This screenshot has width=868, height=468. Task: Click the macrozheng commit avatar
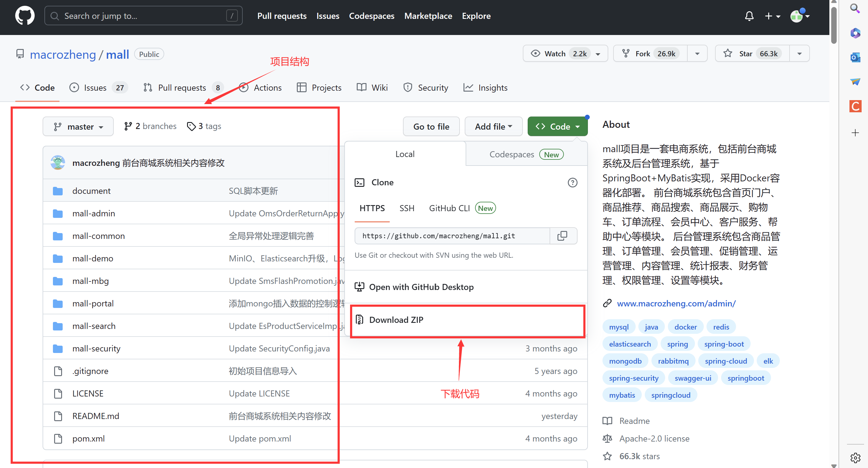click(58, 162)
